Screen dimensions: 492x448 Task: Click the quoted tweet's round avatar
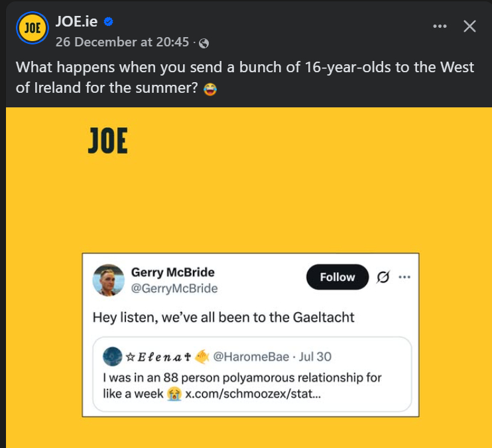pyautogui.click(x=113, y=357)
